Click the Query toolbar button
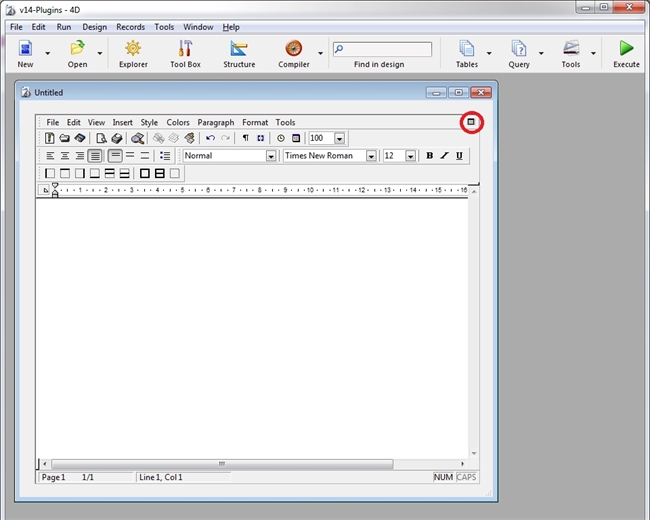Viewport: 650px width, 520px height. click(x=519, y=53)
